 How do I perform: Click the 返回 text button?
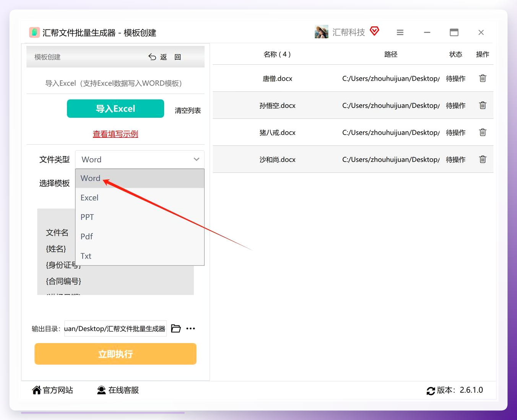[171, 57]
